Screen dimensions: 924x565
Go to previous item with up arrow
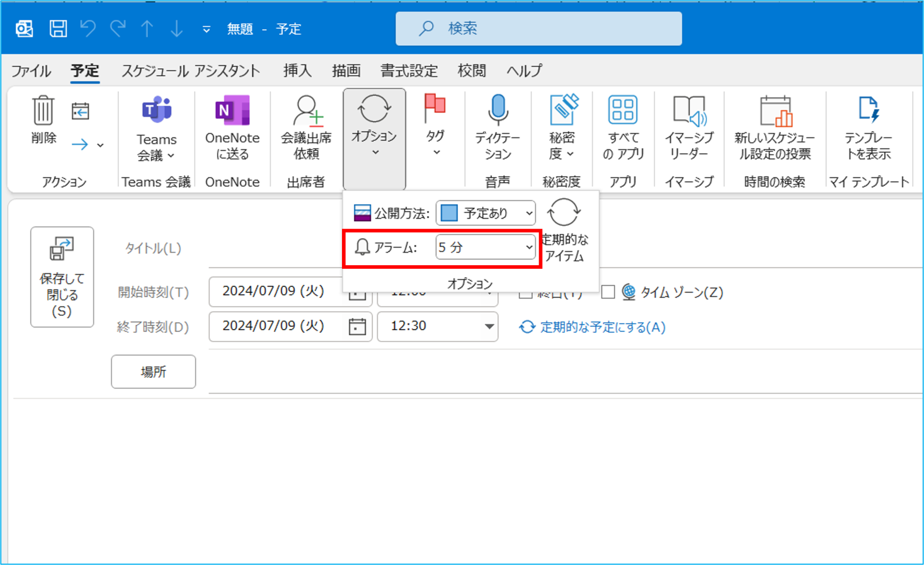click(x=147, y=29)
